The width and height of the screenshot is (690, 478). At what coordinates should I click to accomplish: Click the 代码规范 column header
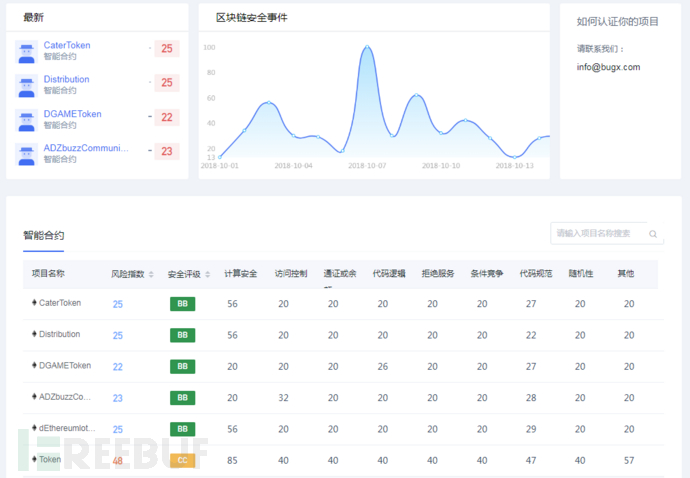[x=536, y=274]
